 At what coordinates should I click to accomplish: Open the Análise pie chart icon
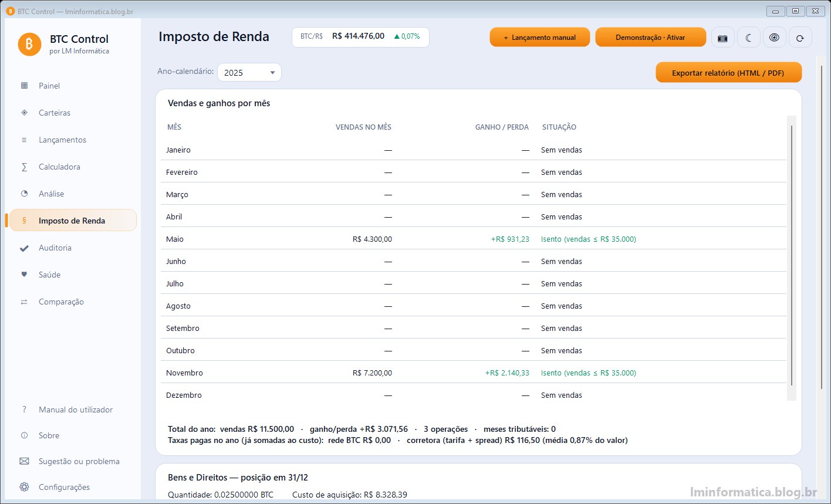pos(24,194)
